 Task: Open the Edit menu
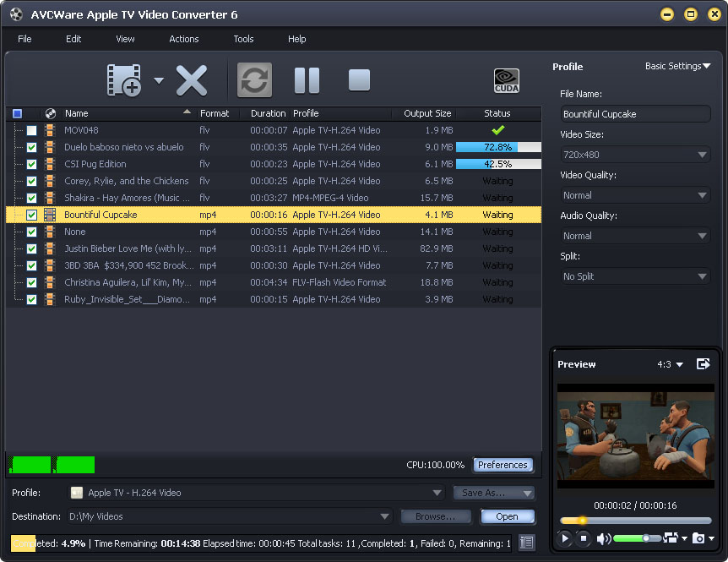73,39
